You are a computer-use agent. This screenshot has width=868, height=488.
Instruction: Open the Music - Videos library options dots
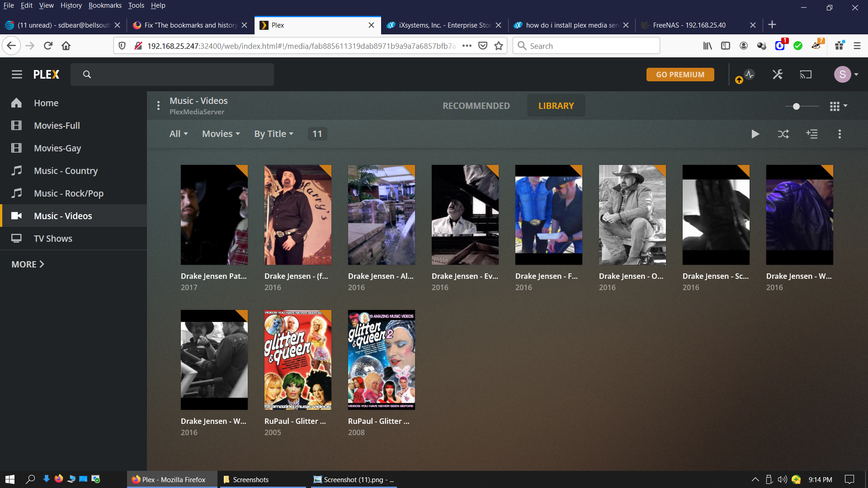[x=158, y=106]
